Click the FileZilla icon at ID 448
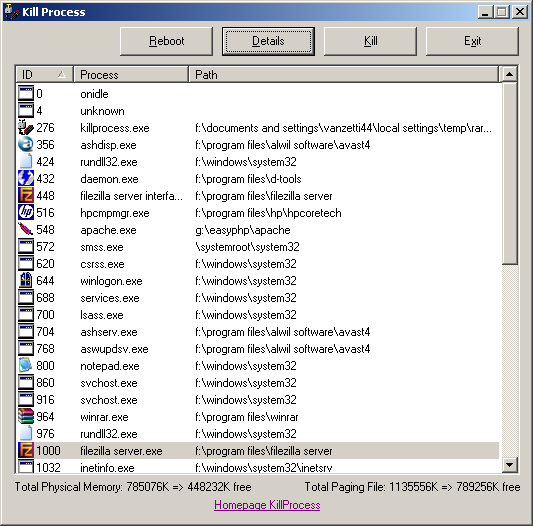Viewport: 533px width, 526px height. 26,196
